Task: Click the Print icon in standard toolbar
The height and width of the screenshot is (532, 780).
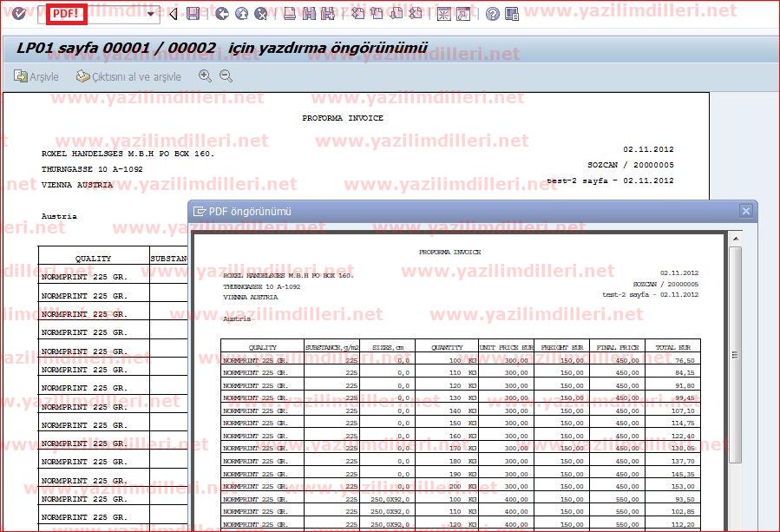Action: [290, 13]
